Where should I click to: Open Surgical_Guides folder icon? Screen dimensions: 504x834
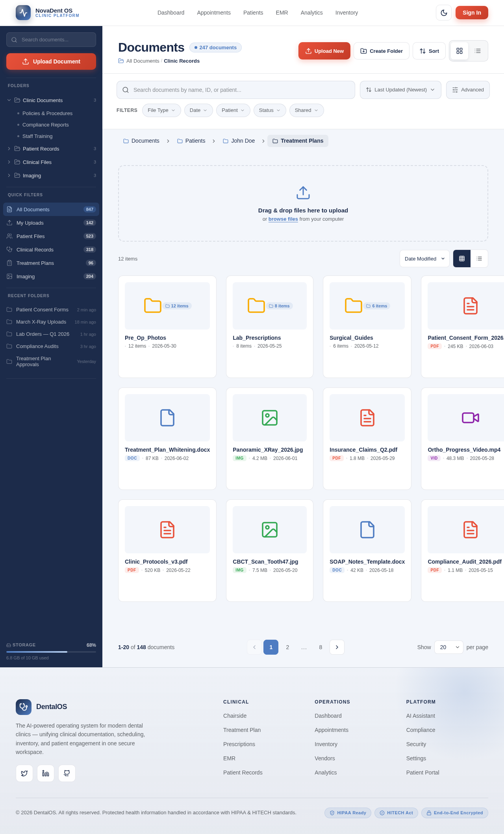pyautogui.click(x=354, y=305)
